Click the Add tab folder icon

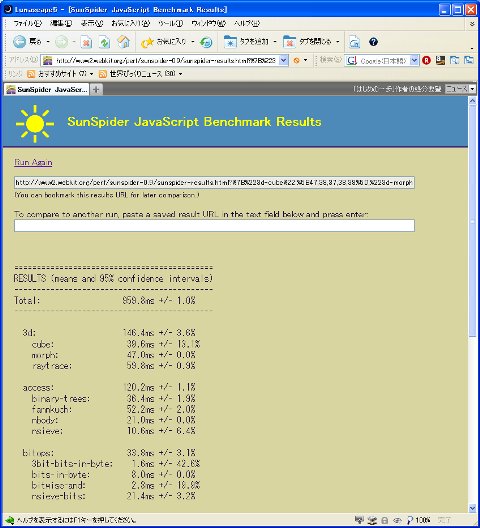[x=230, y=42]
